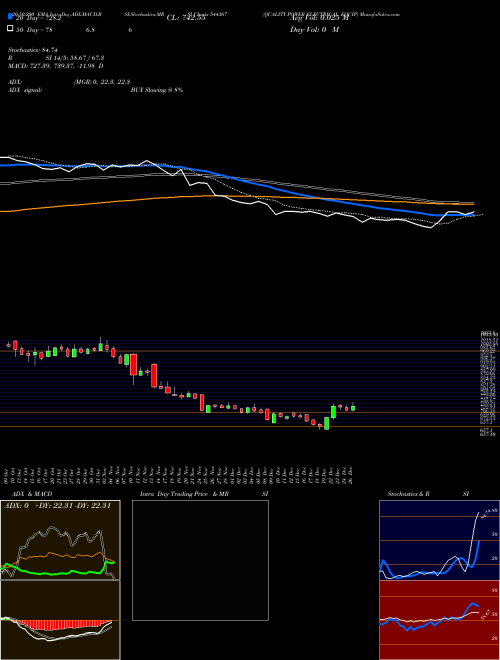
Task: Click the date labels axis below candles
Action: pos(178,475)
